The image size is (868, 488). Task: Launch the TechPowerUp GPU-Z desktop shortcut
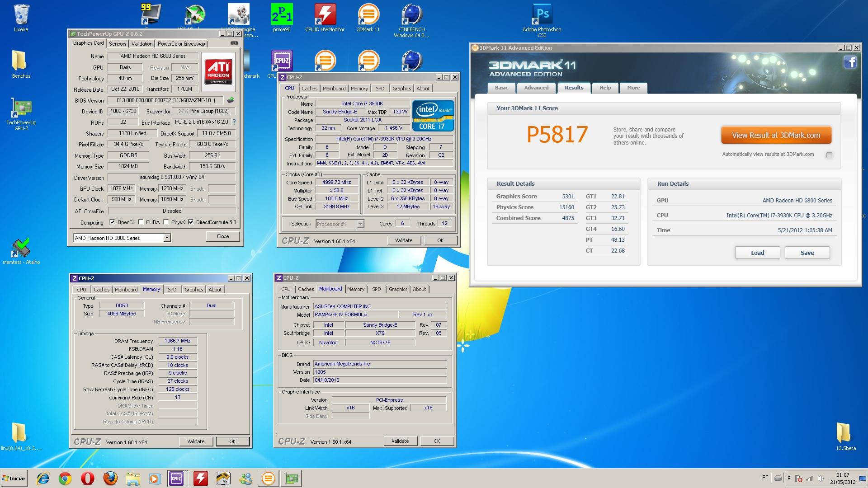(x=21, y=114)
